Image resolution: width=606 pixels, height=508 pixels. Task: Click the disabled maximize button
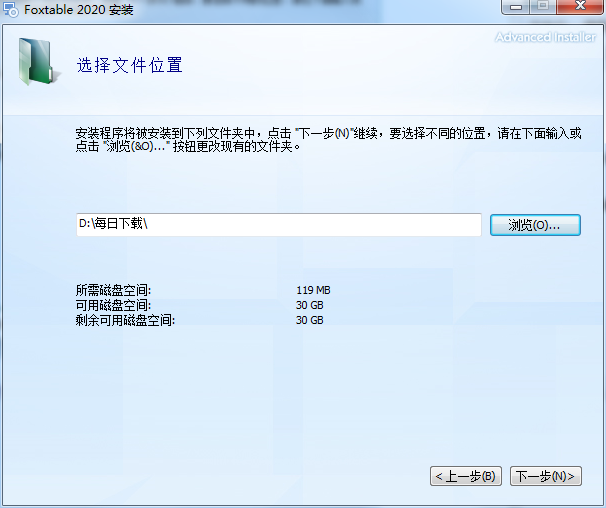point(541,8)
